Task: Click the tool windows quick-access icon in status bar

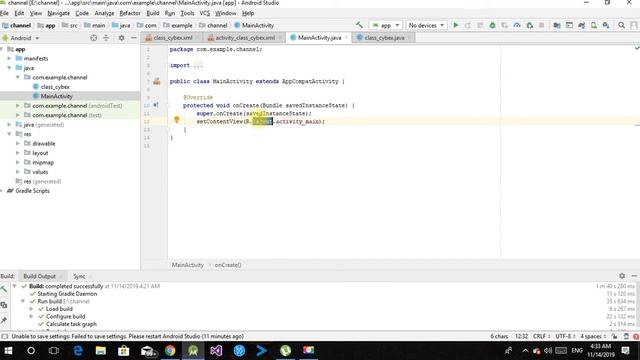Action: (4, 336)
